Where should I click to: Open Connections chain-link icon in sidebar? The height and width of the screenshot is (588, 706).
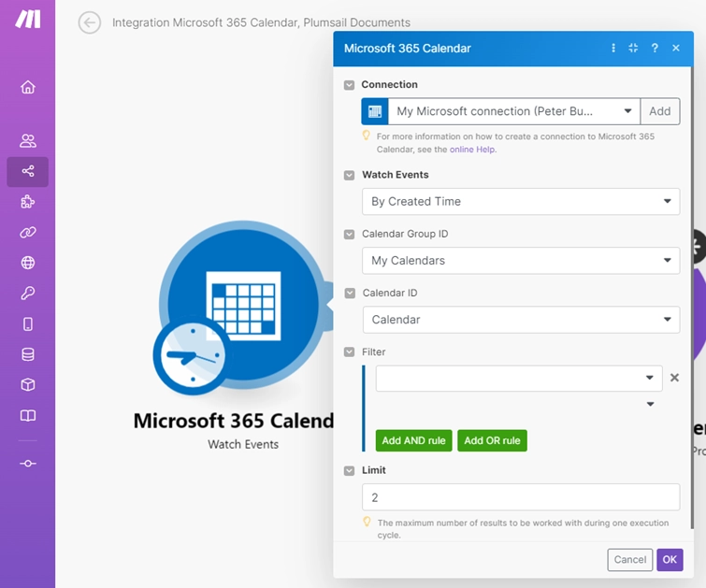[x=28, y=233]
